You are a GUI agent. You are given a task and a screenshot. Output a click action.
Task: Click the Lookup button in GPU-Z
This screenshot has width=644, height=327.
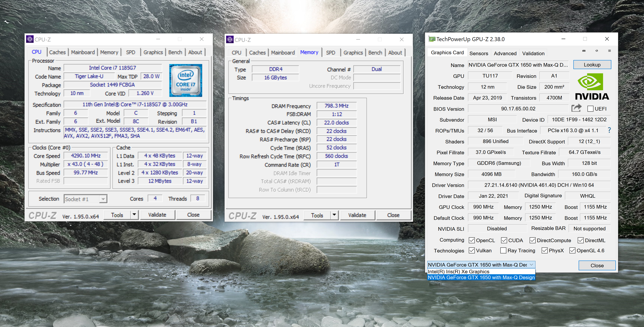(x=592, y=65)
